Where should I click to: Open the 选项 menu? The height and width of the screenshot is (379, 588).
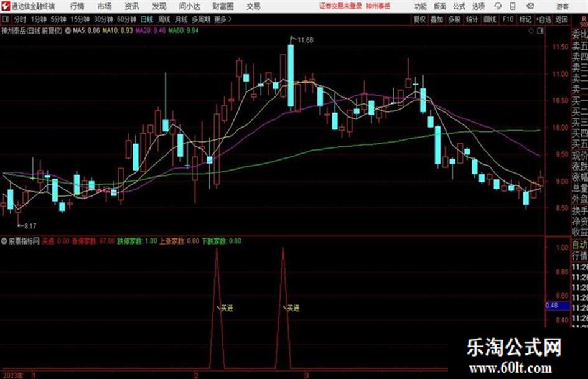(x=478, y=6)
